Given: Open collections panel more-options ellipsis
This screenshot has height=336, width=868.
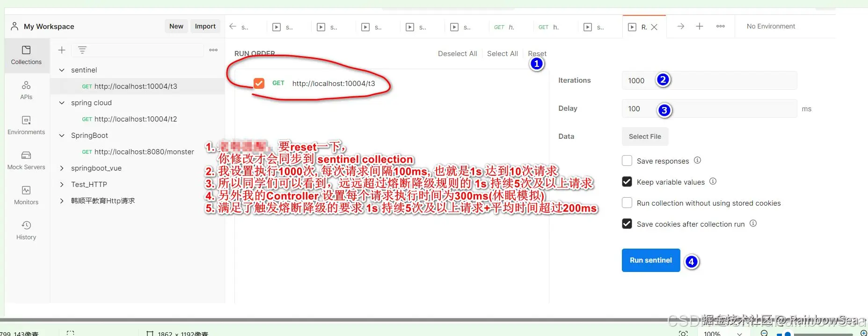Looking at the screenshot, I should pyautogui.click(x=213, y=50).
